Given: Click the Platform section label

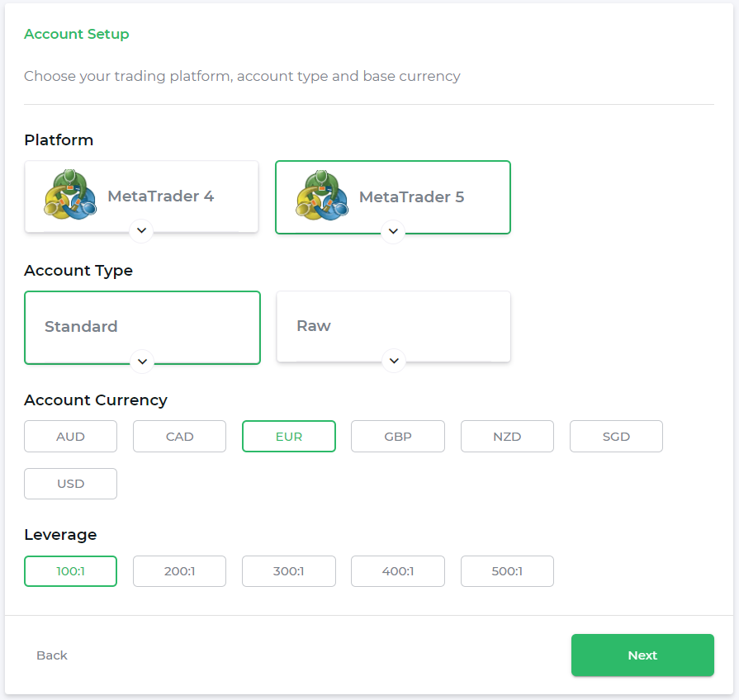Looking at the screenshot, I should (59, 140).
